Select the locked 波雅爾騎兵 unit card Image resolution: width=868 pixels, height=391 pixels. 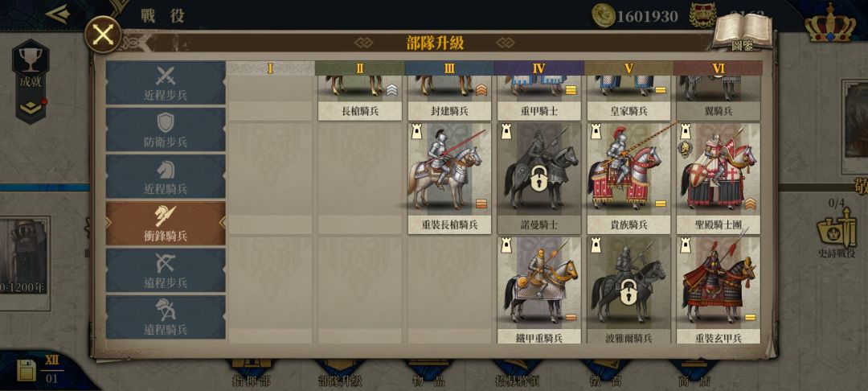pos(628,290)
